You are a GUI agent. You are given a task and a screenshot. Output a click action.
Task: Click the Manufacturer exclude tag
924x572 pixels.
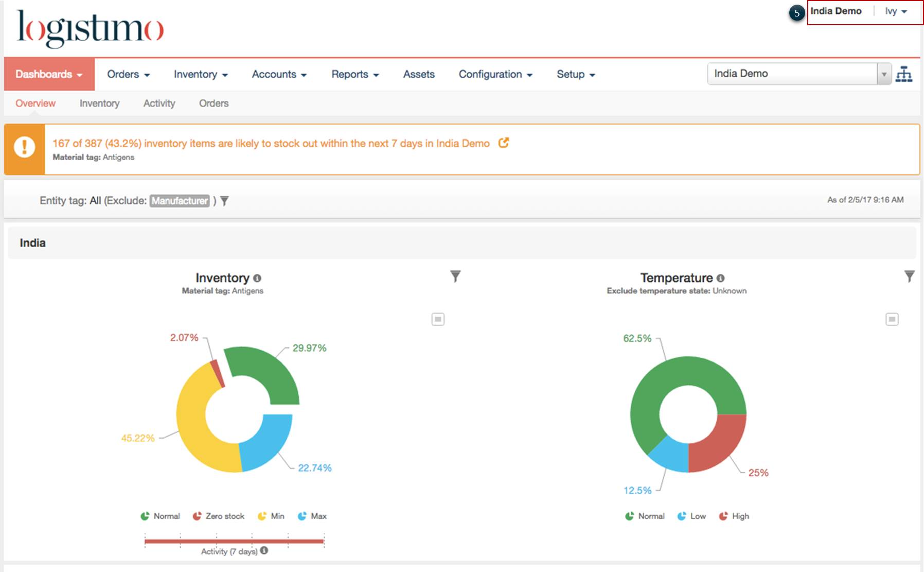pyautogui.click(x=180, y=201)
